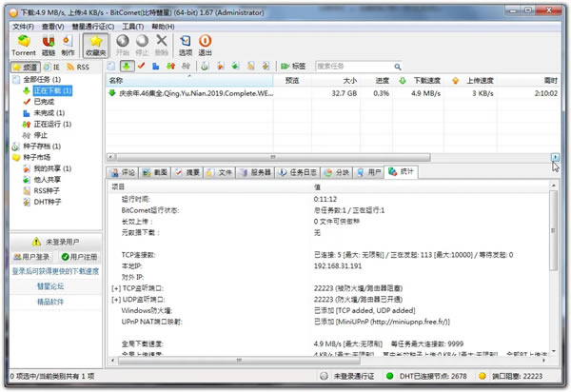Screen dimensions: 571x392
Task: Switch to the RSS sidebar tab
Action: point(78,67)
